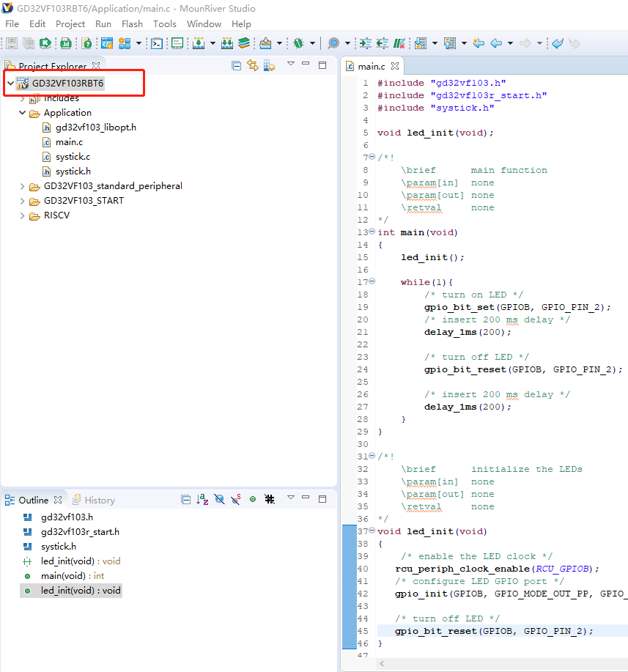Navigate Back with the yellow-blue arrow

[496, 43]
